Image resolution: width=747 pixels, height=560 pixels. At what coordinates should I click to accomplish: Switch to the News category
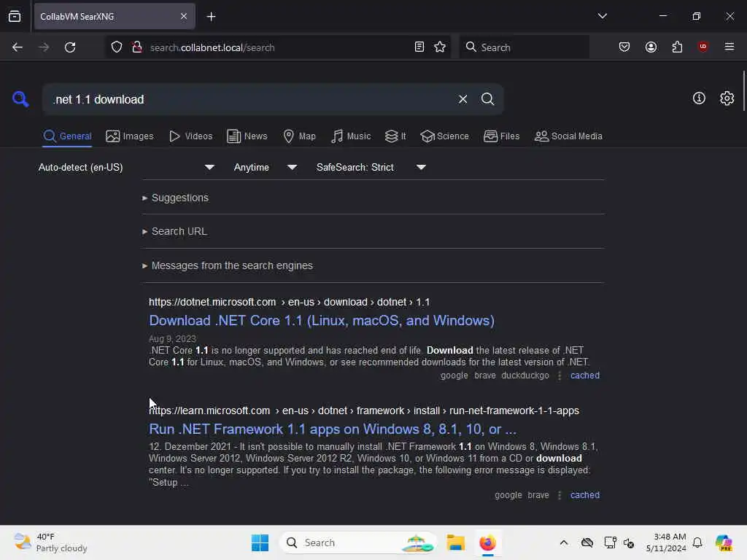point(247,136)
